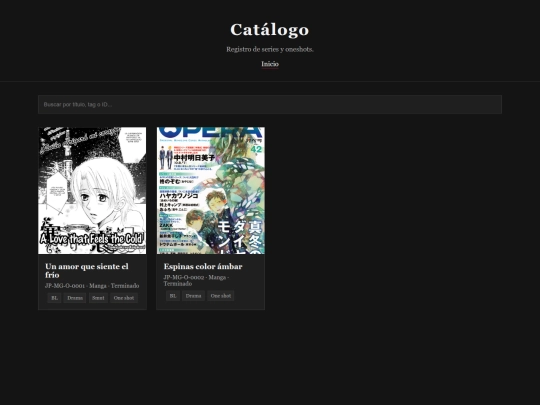Open the title 'Espinas color ámbar'
The image size is (540, 405).
click(x=203, y=267)
